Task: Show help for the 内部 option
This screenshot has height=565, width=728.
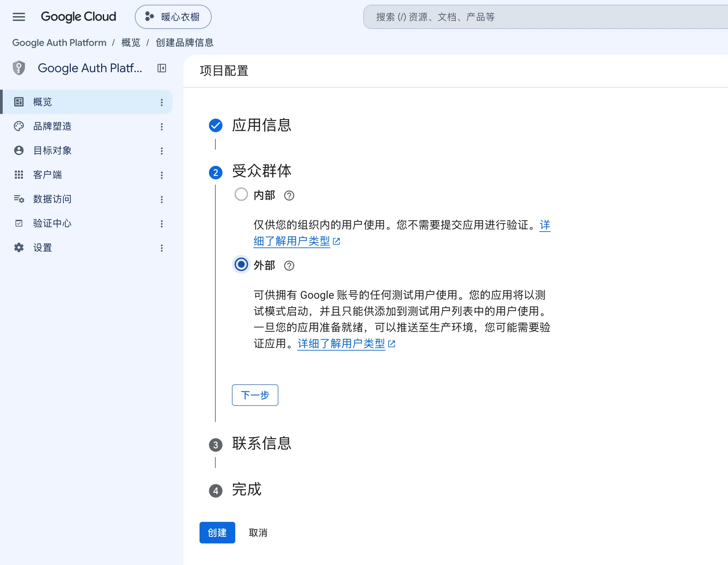Action: point(289,196)
